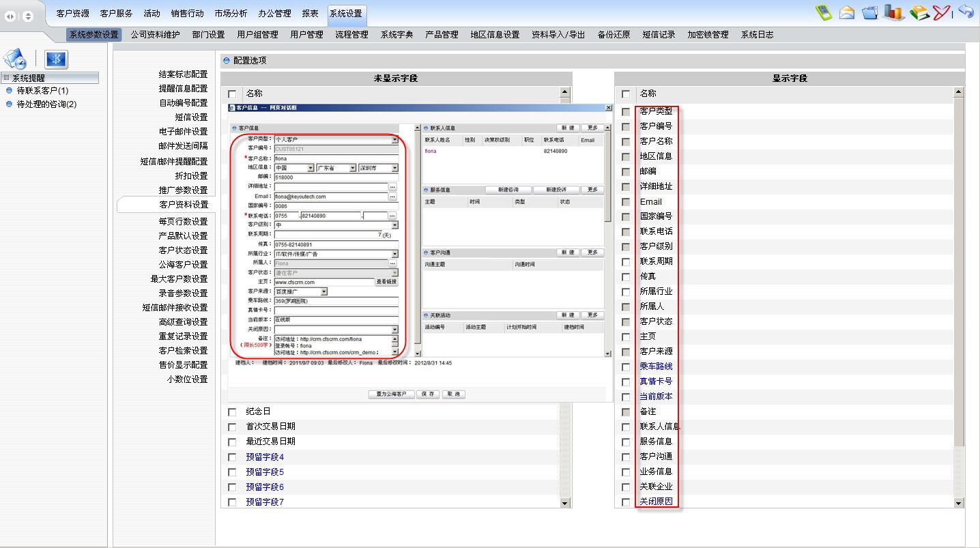This screenshot has width=980, height=548.
Task: Click the 系统提醒 panel header
Action: click(50, 78)
